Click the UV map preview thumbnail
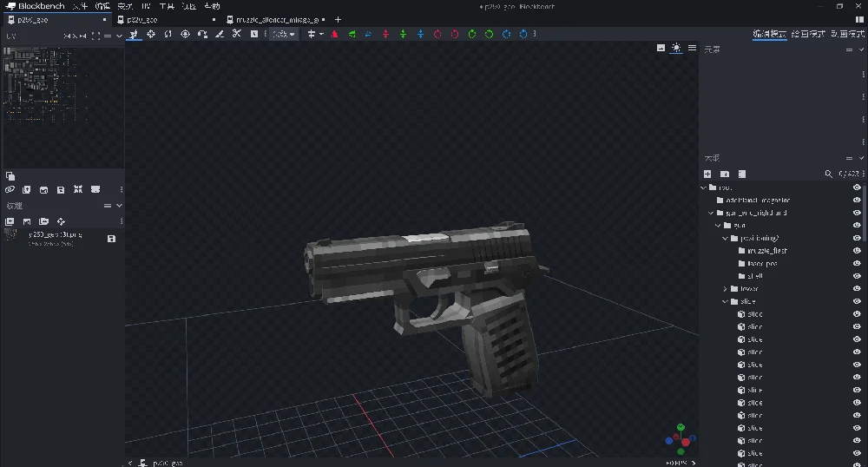This screenshot has width=868, height=467. tap(63, 108)
